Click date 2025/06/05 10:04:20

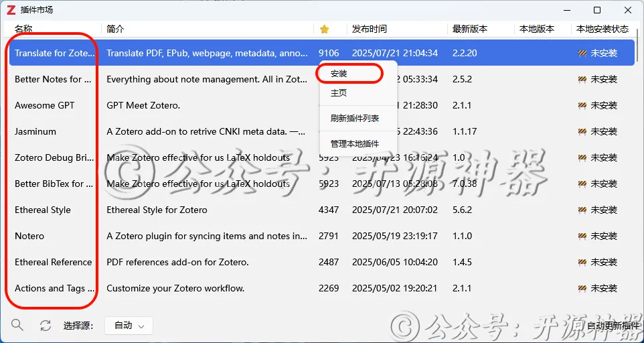tap(395, 262)
